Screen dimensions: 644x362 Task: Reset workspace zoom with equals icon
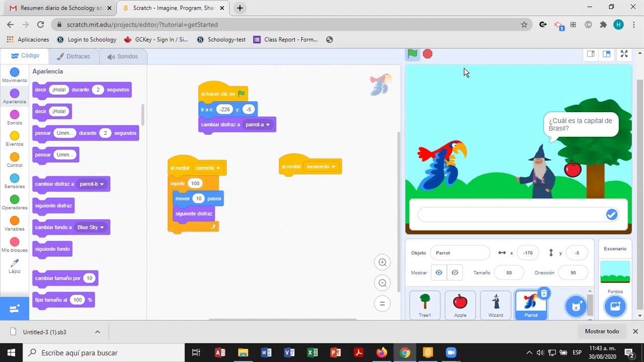click(382, 304)
